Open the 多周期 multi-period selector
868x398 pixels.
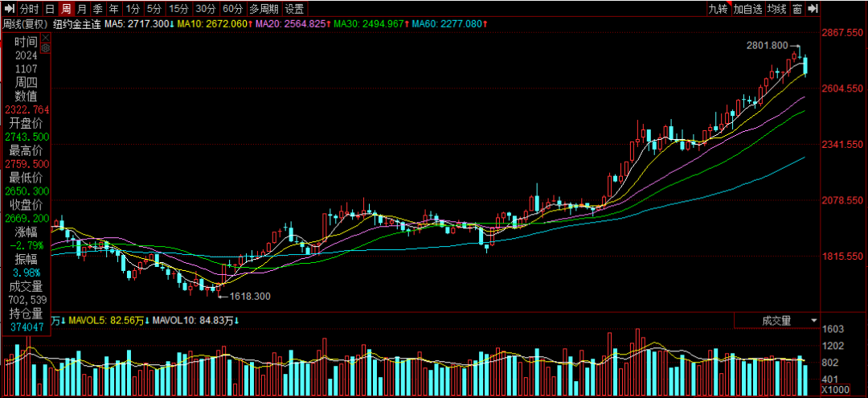(x=264, y=9)
